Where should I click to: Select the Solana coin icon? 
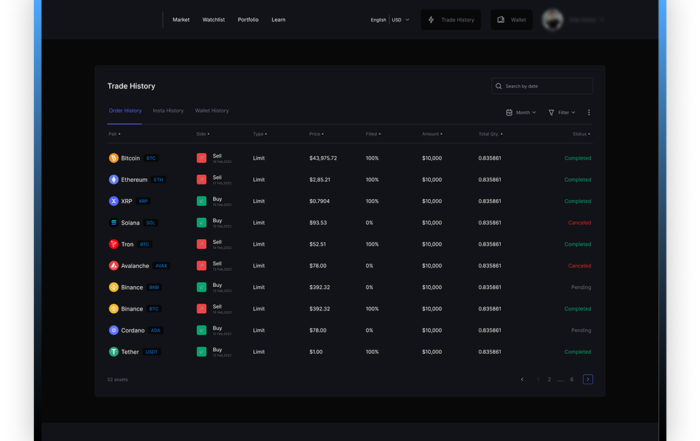113,223
